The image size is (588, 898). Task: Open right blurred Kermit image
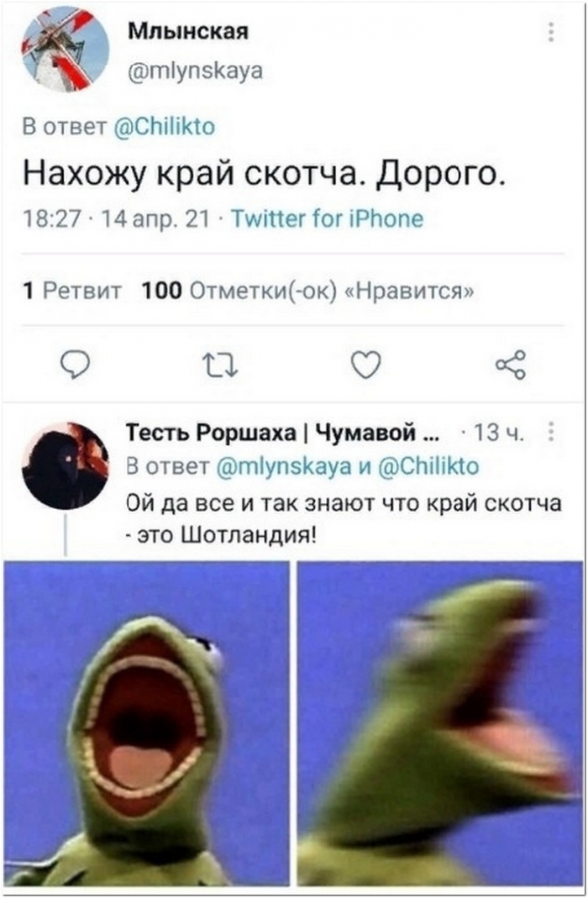440,722
